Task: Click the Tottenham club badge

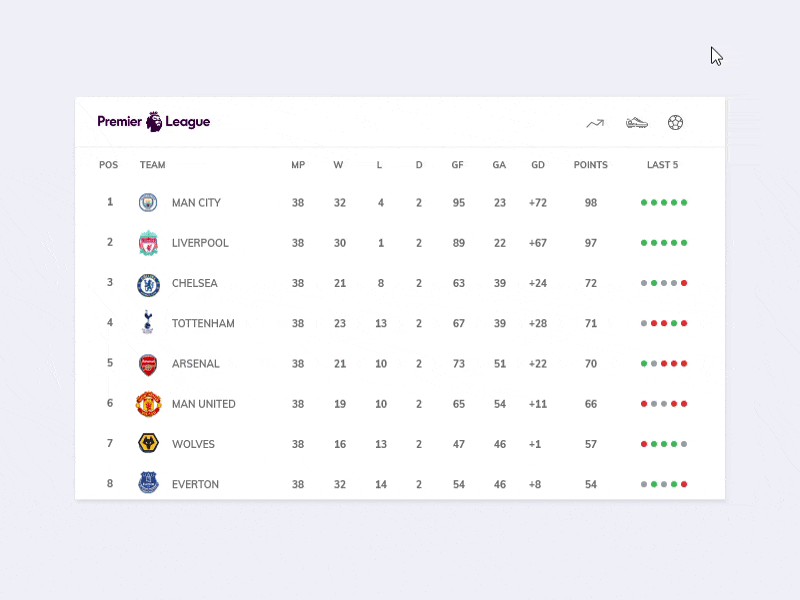Action: [148, 323]
